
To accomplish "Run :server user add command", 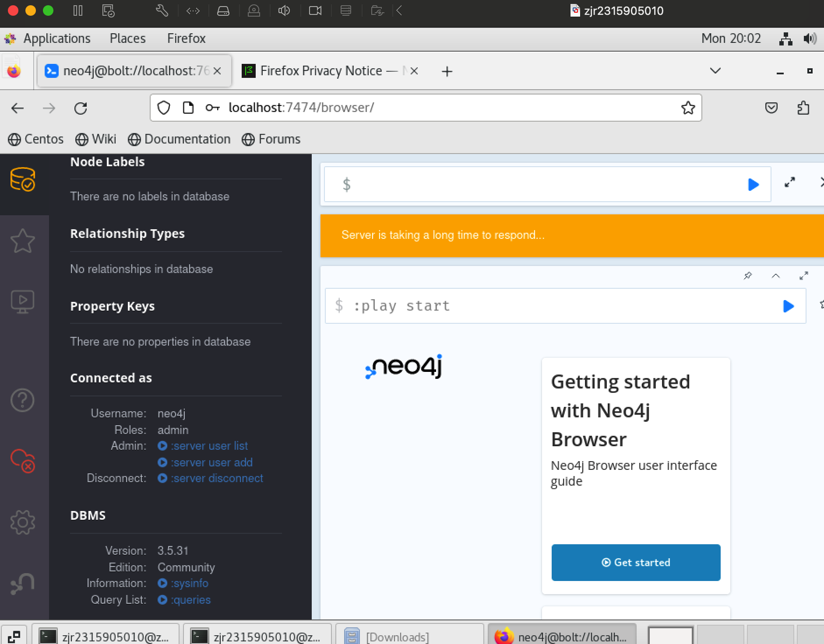I will tap(205, 462).
